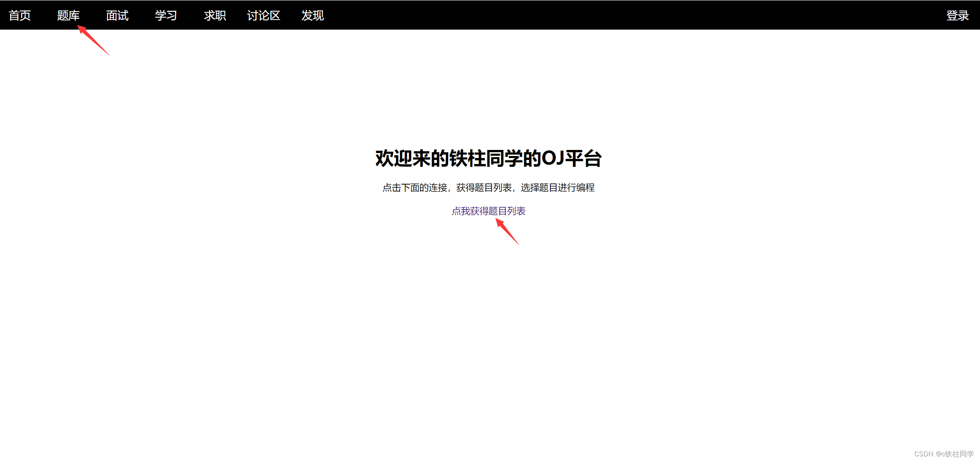
Task: Click the 求职 navigation entry
Action: (215, 15)
